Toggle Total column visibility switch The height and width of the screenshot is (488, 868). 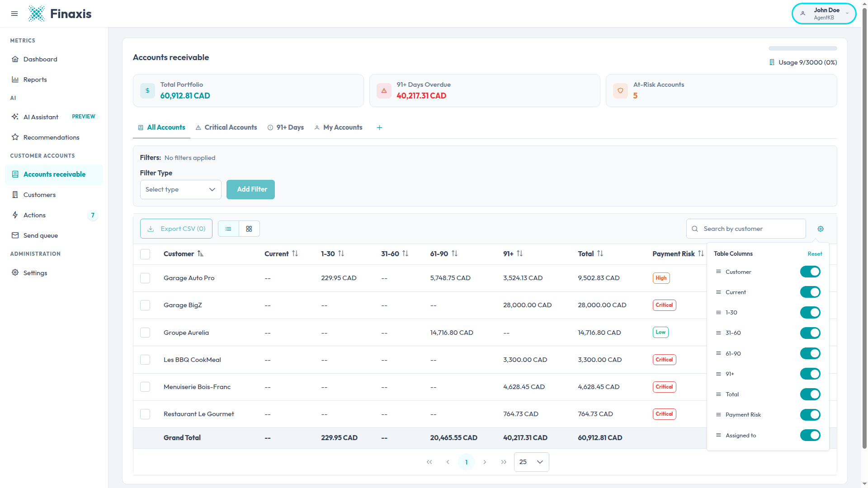click(810, 394)
